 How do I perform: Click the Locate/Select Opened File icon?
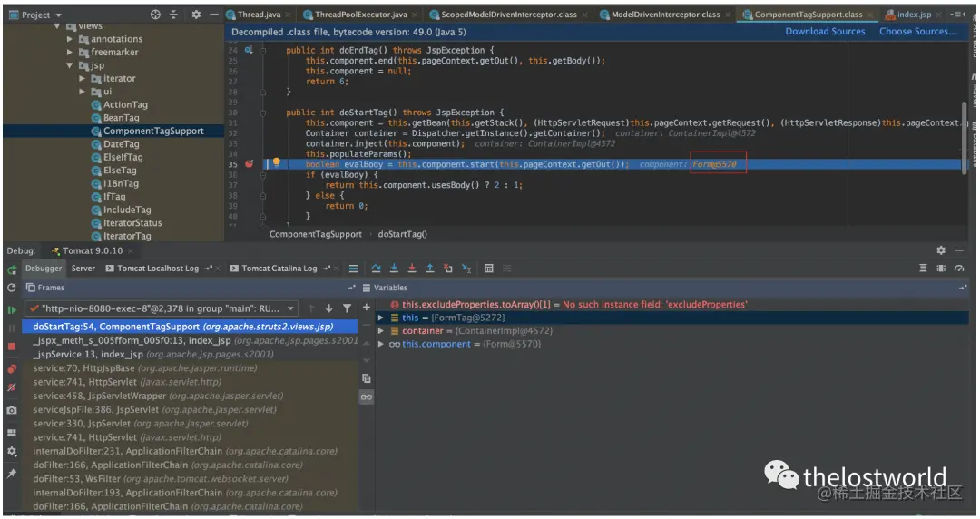point(155,15)
